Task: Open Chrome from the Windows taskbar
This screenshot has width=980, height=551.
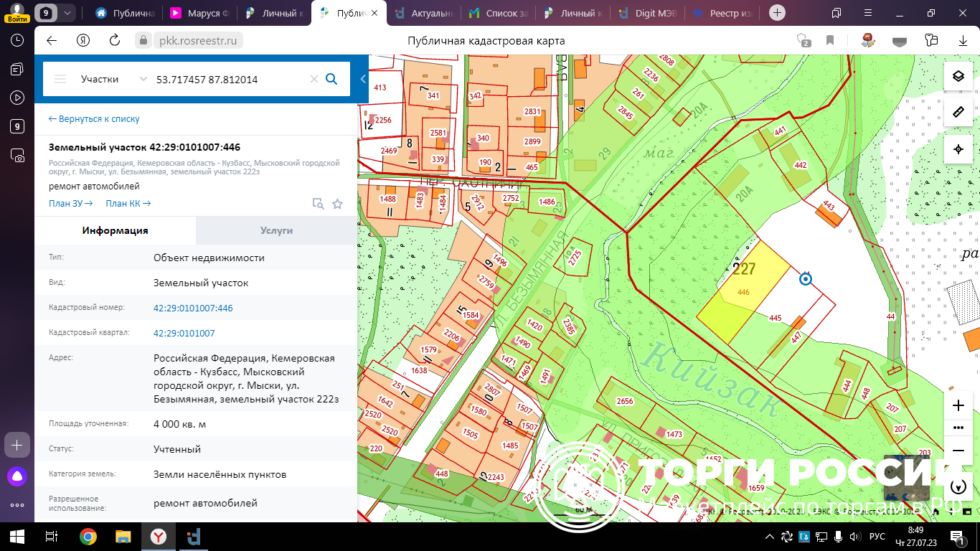Action: (x=88, y=537)
